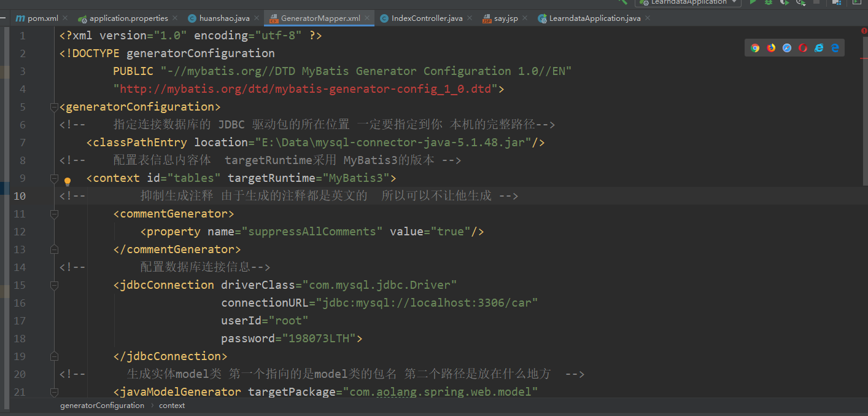Screen dimensions: 868x416
Task: Click the yellow lightbulb intention icon
Action: point(68,181)
